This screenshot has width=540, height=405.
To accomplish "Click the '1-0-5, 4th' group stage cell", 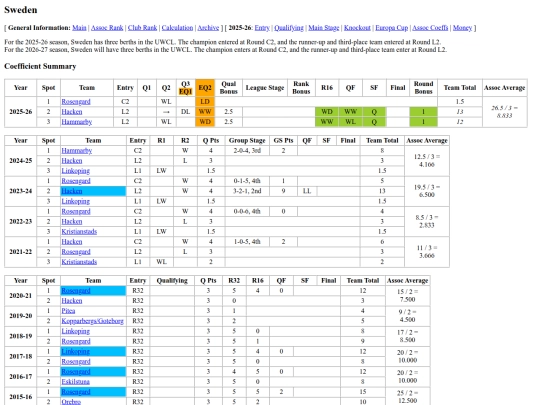I will [247, 242].
